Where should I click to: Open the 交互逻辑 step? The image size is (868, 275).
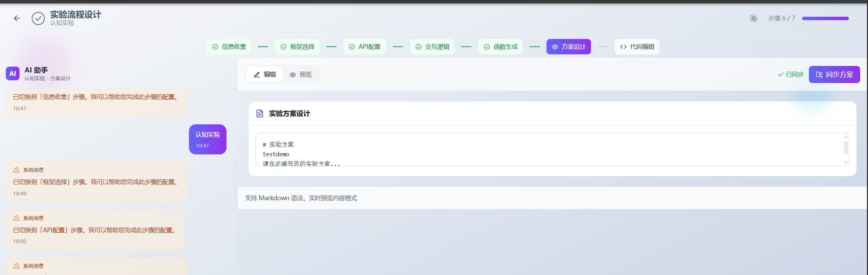(x=432, y=47)
